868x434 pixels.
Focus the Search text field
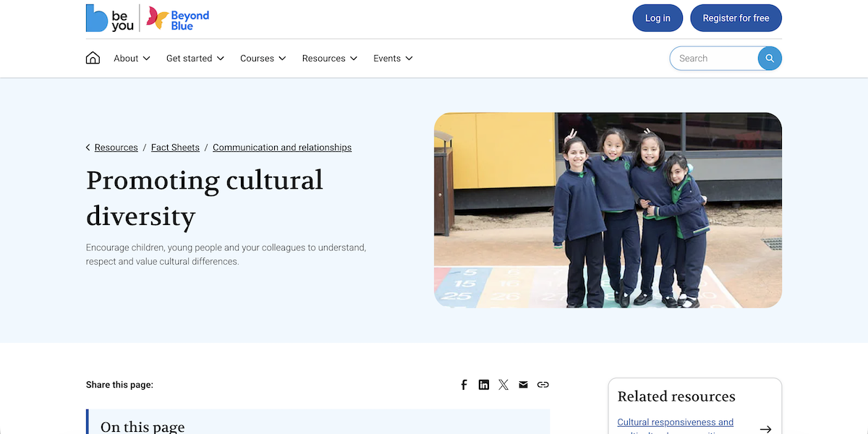tap(714, 59)
